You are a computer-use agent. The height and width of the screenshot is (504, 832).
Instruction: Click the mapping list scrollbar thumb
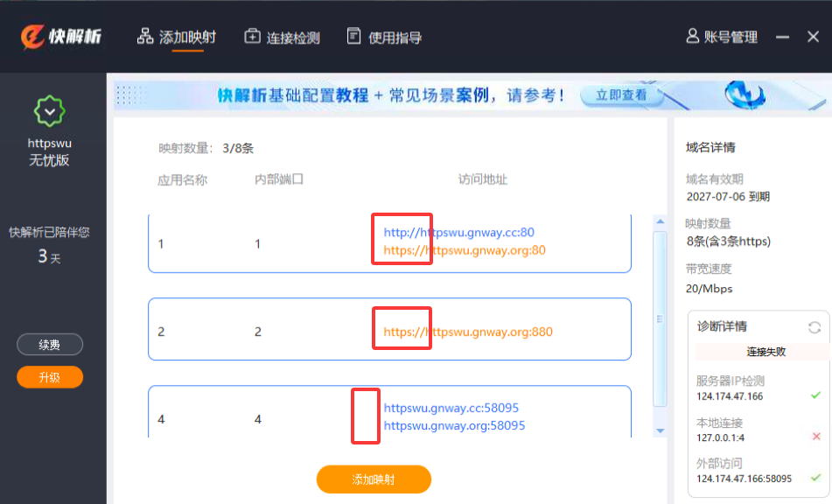click(660, 318)
